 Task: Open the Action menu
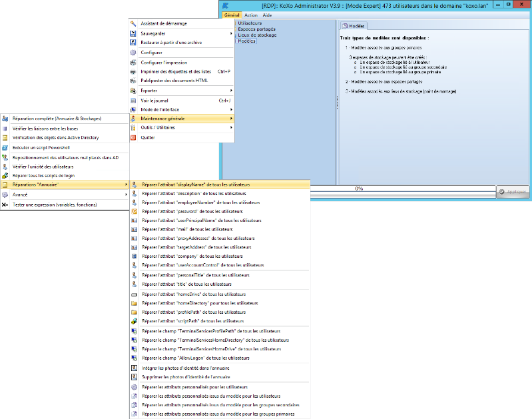[x=251, y=15]
